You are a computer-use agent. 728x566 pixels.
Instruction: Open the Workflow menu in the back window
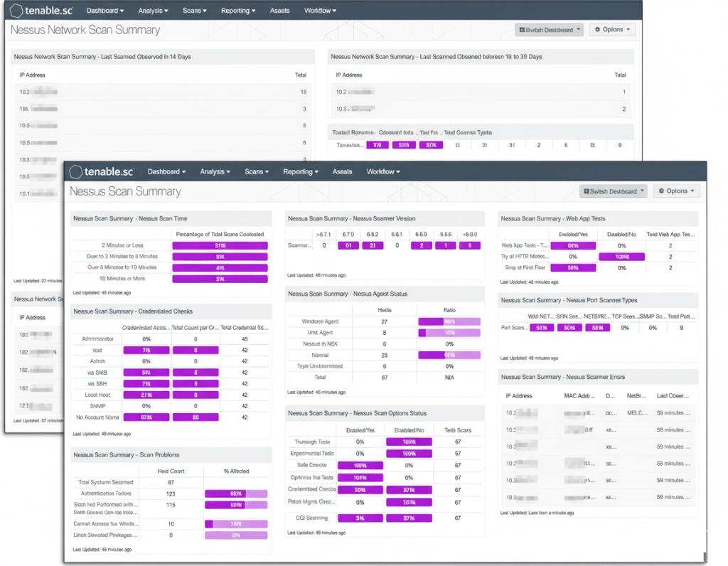pyautogui.click(x=320, y=11)
